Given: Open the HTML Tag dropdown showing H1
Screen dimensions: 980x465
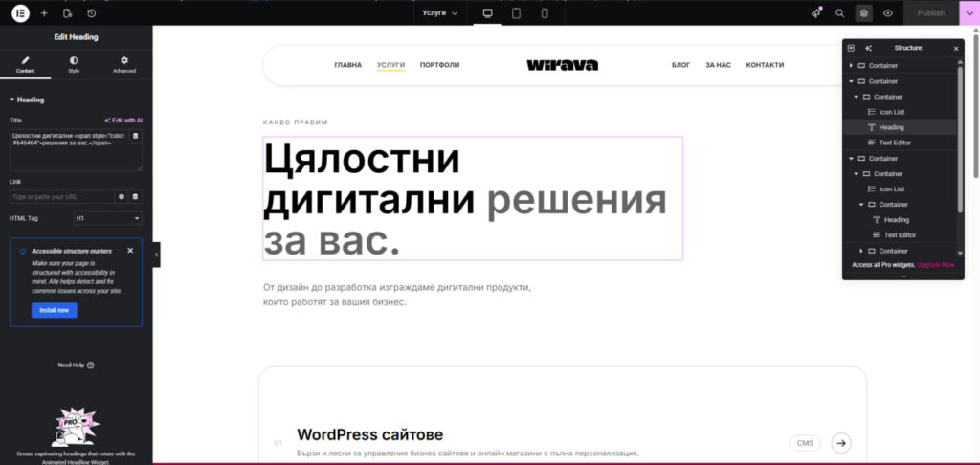Looking at the screenshot, I should [x=107, y=219].
